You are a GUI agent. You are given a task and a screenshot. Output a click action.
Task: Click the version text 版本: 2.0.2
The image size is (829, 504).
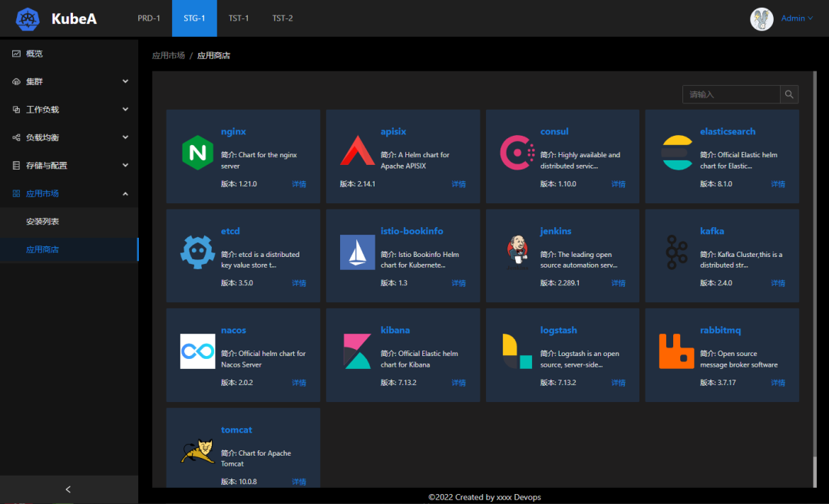point(237,383)
